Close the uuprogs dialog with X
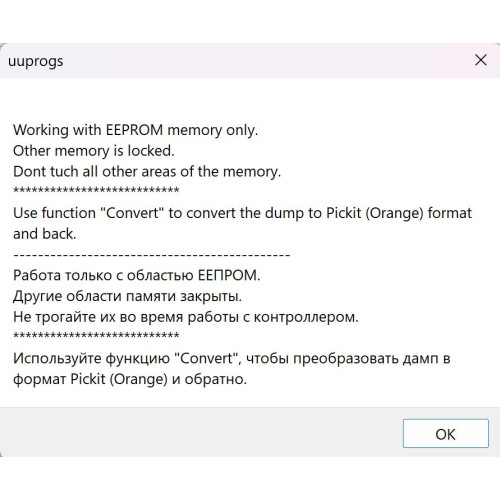This screenshot has height=500, width=500. 481,60
